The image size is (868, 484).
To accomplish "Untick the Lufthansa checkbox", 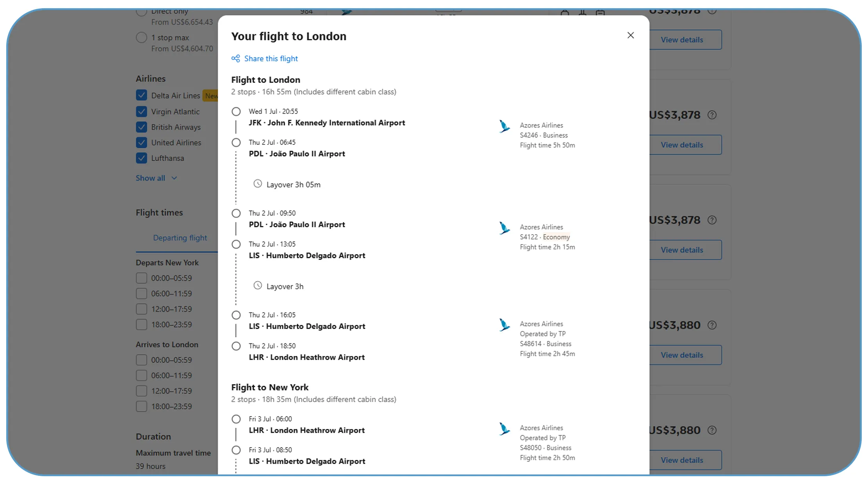I will tap(141, 158).
